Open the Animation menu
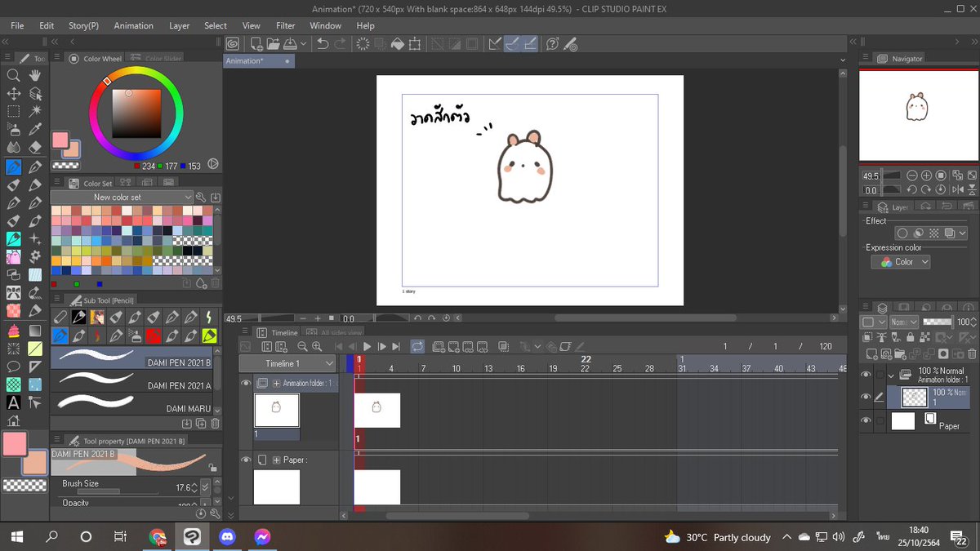Image resolution: width=980 pixels, height=551 pixels. [133, 25]
